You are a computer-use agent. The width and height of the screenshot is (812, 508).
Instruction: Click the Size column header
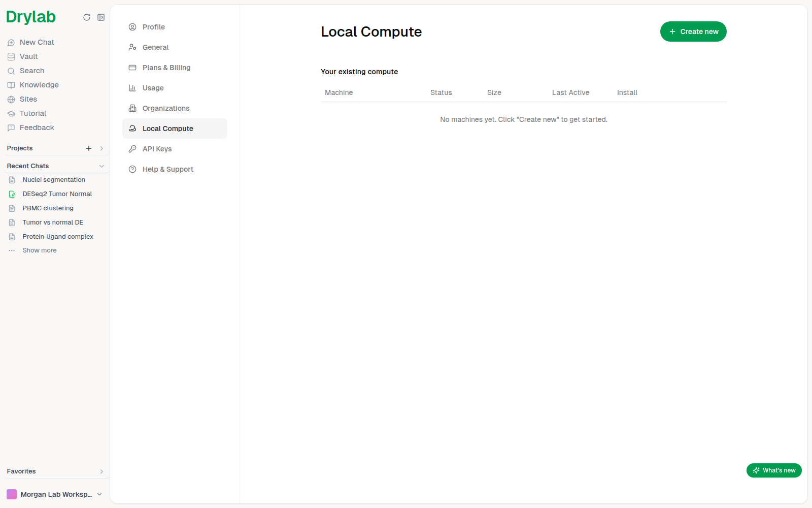[494, 92]
